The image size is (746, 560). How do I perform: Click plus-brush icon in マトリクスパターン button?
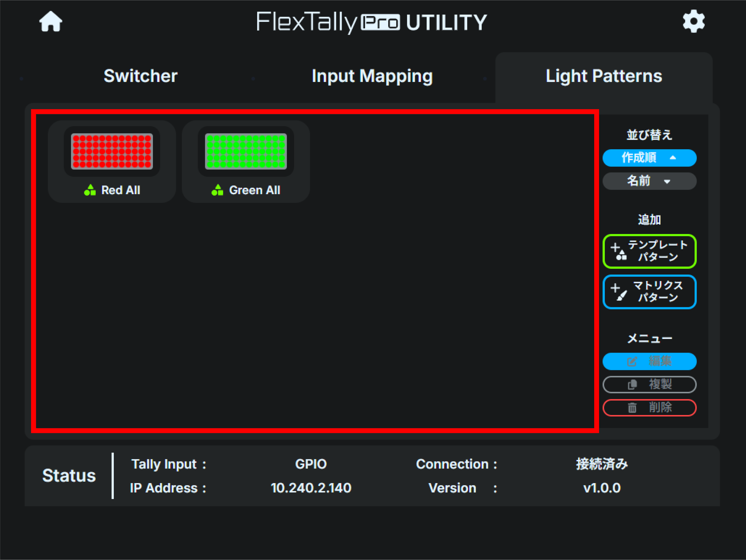[x=619, y=292]
